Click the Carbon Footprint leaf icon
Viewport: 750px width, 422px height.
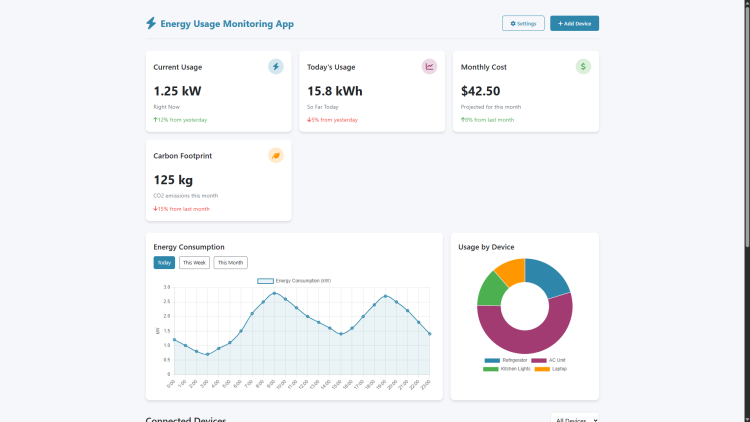tap(276, 156)
